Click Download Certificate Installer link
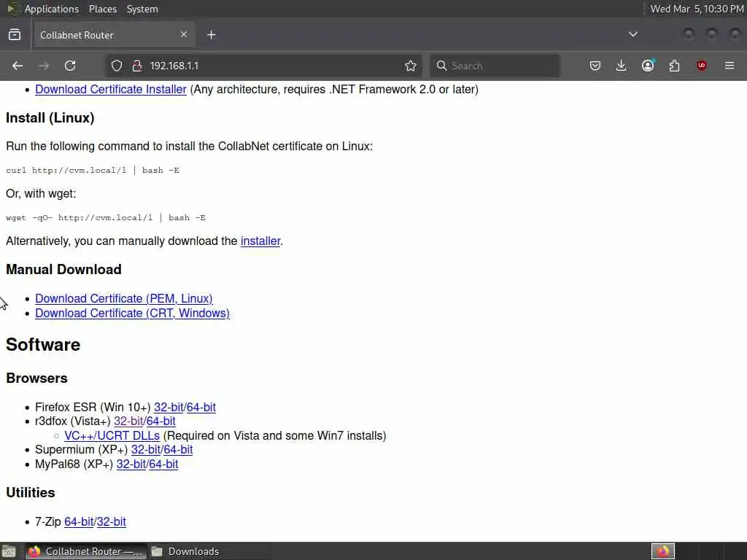This screenshot has width=747, height=560. (111, 90)
